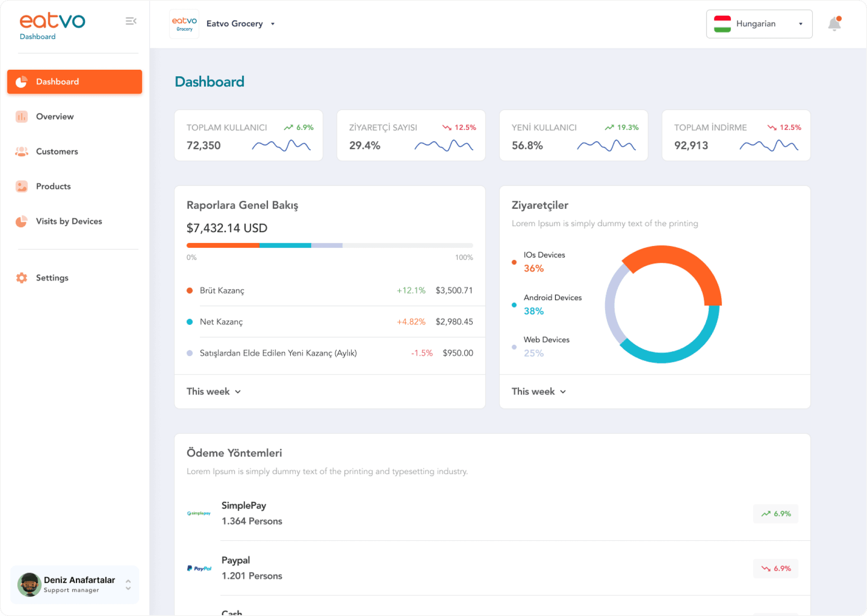This screenshot has height=616, width=867.
Task: Expand the Eatvo Grocery store dropdown
Action: pyautogui.click(x=273, y=24)
